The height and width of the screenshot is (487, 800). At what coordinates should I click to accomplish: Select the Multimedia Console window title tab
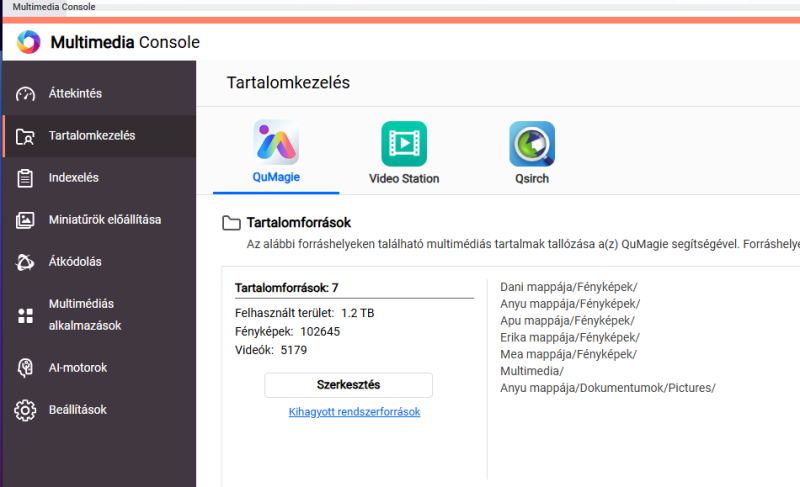(54, 7)
